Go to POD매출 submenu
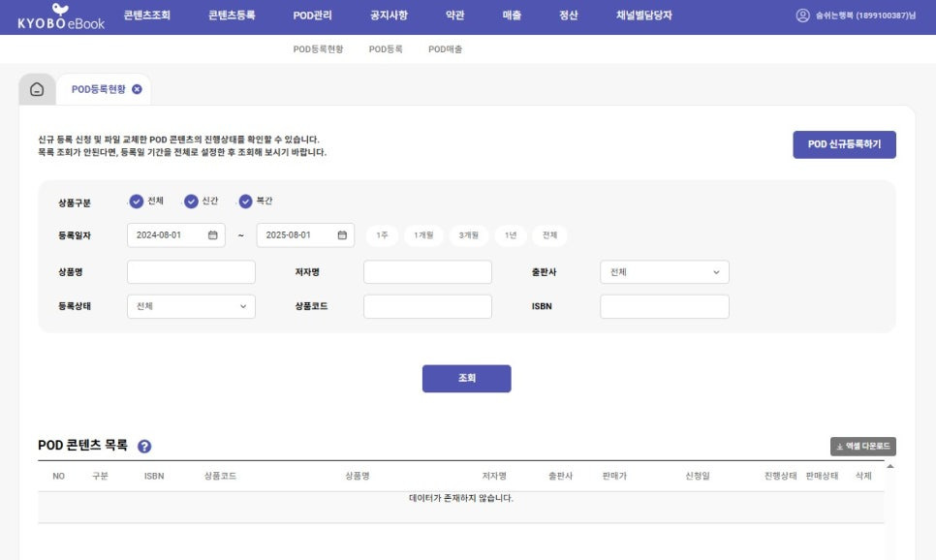The height and width of the screenshot is (560, 936). tap(446, 49)
